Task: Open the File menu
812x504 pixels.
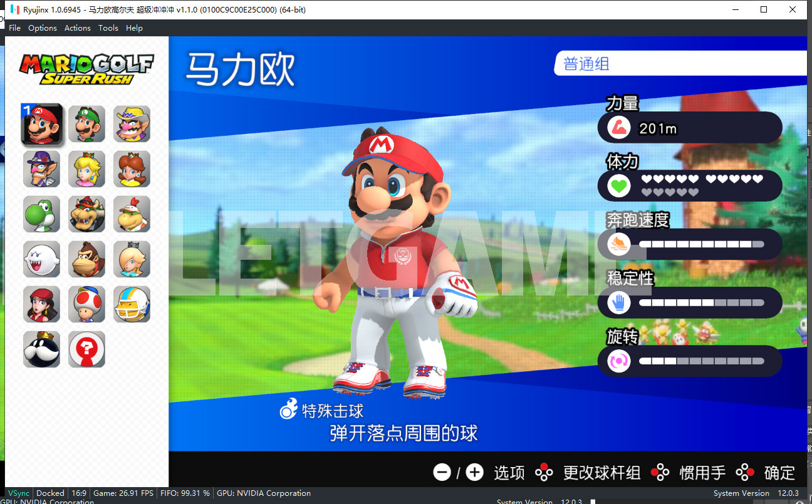Action: click(x=15, y=28)
